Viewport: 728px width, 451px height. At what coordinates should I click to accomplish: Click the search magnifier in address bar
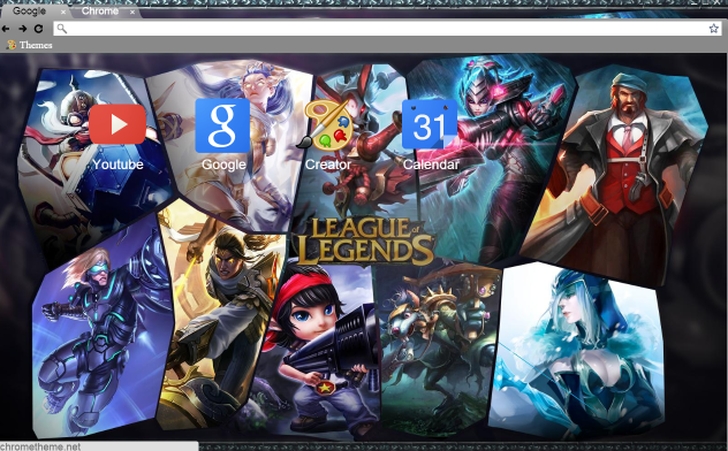[62, 29]
